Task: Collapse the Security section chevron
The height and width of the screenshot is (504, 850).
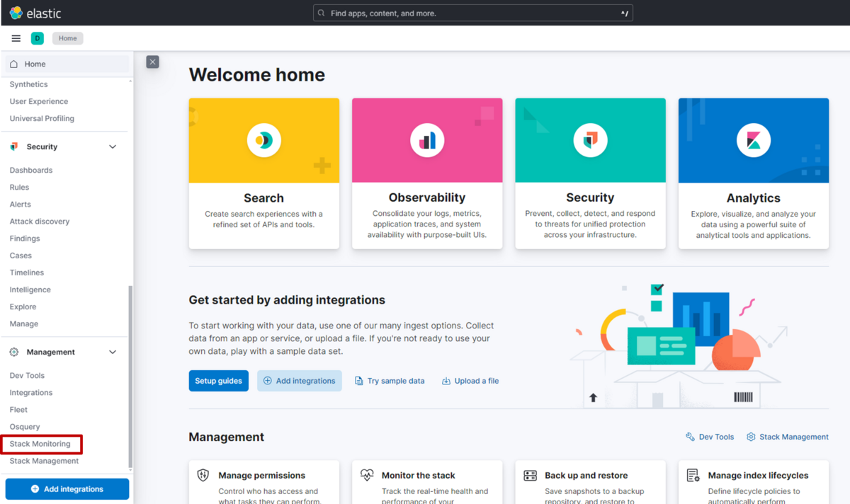Action: [x=113, y=147]
